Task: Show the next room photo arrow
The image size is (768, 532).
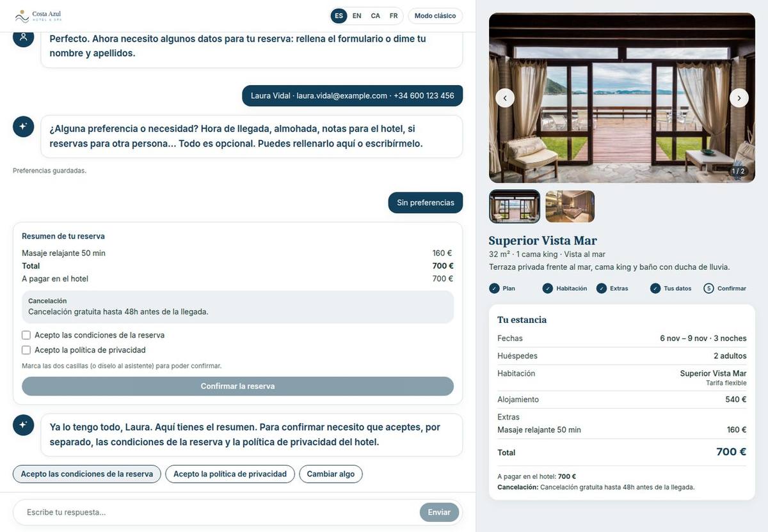Action: pyautogui.click(x=739, y=98)
